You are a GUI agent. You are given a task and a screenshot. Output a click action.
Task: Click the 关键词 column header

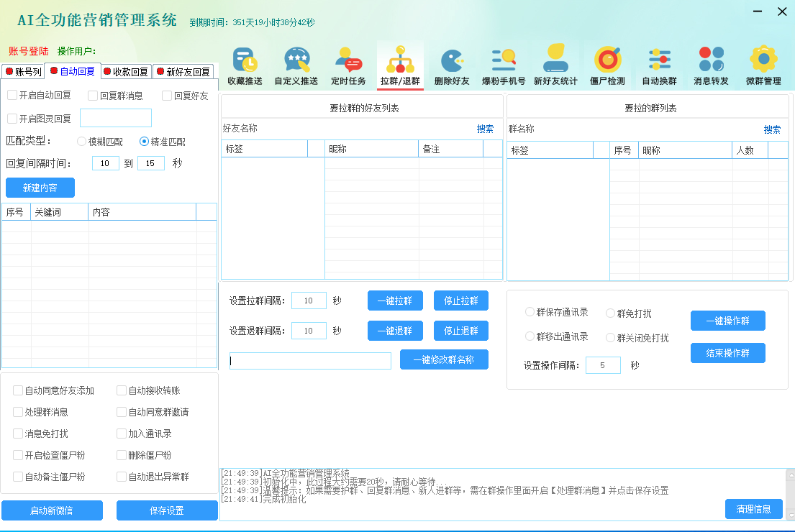[x=60, y=212]
